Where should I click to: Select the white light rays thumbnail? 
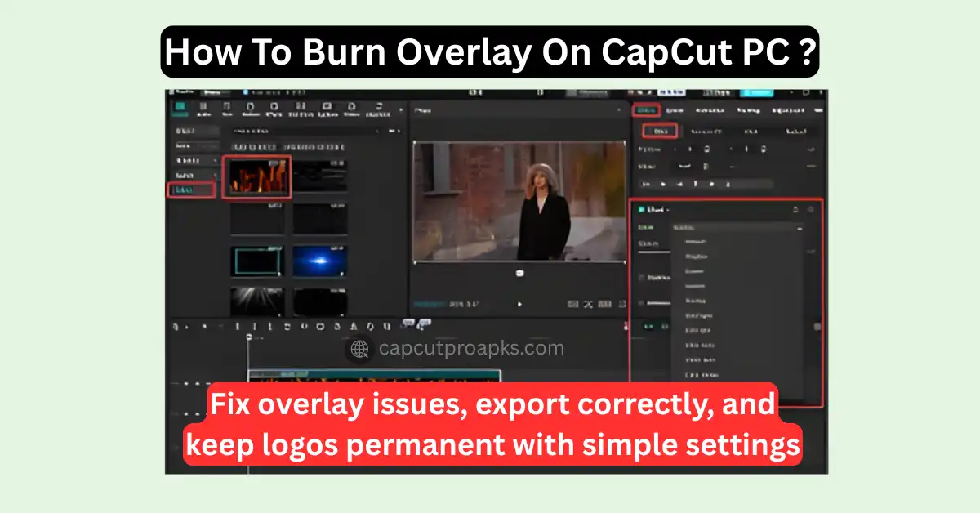click(257, 301)
